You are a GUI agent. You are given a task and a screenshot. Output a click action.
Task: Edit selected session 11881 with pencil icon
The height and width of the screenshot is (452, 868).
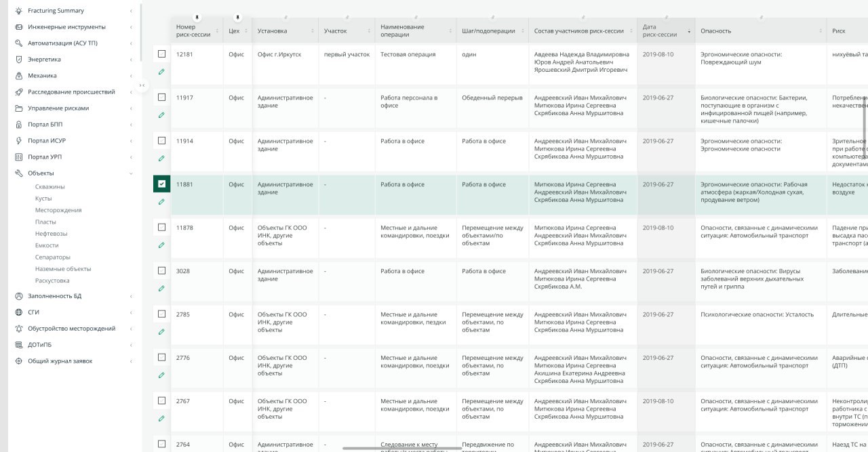click(x=161, y=201)
